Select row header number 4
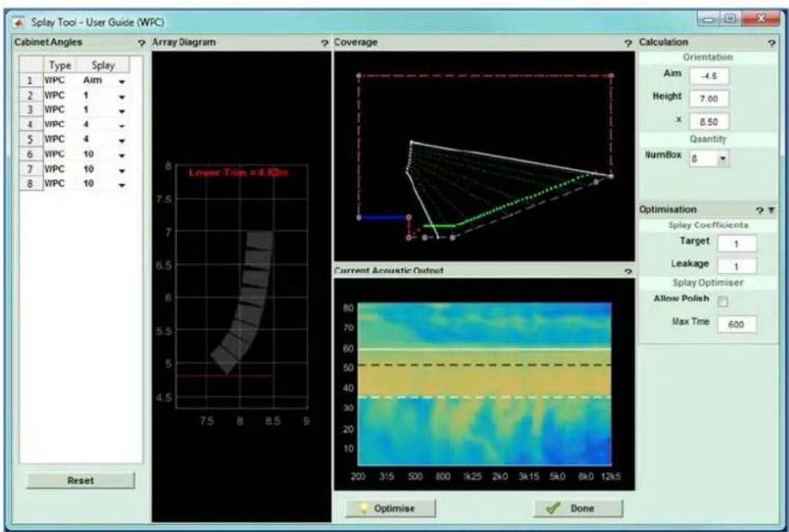789x532 pixels. pyautogui.click(x=31, y=125)
